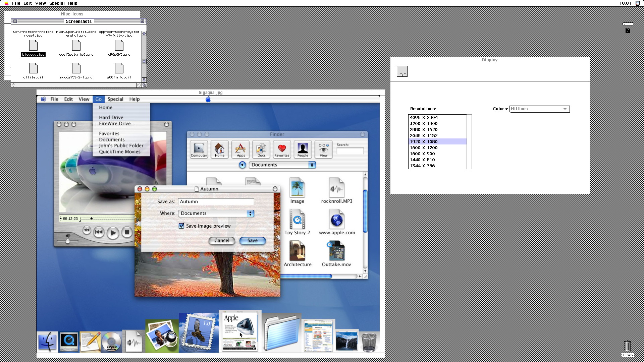Open the Special menu in top menu bar
The height and width of the screenshot is (362, 644).
tap(57, 3)
